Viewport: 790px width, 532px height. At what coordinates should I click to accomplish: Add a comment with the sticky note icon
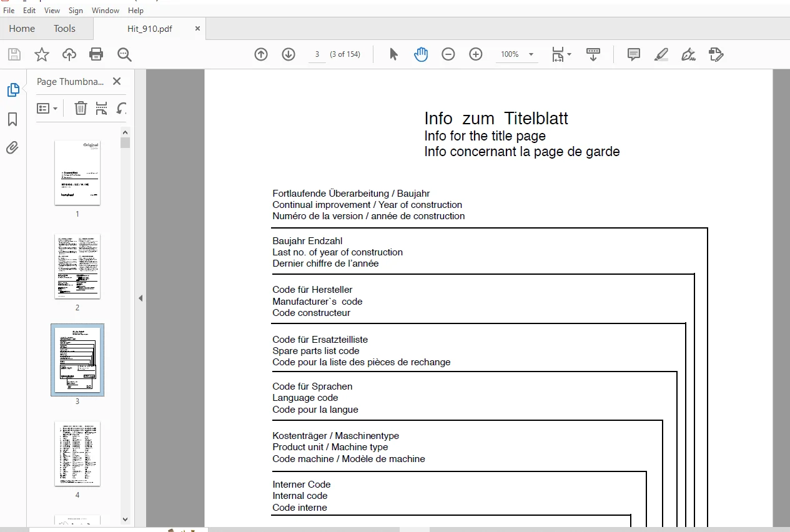(633, 54)
